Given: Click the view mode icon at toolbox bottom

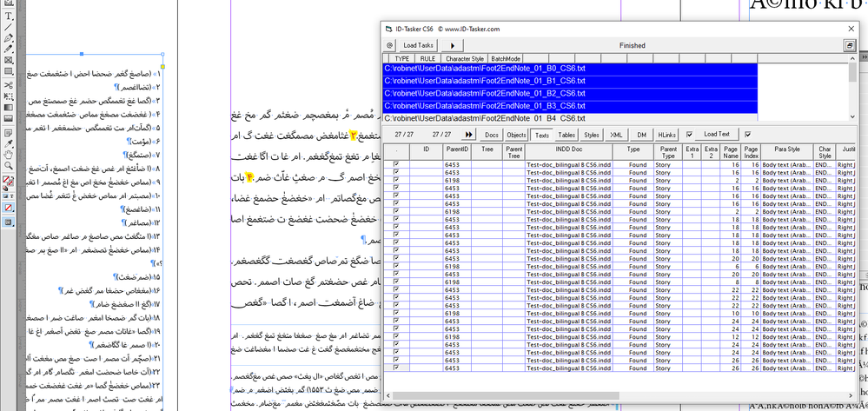Looking at the screenshot, I should tap(9, 222).
